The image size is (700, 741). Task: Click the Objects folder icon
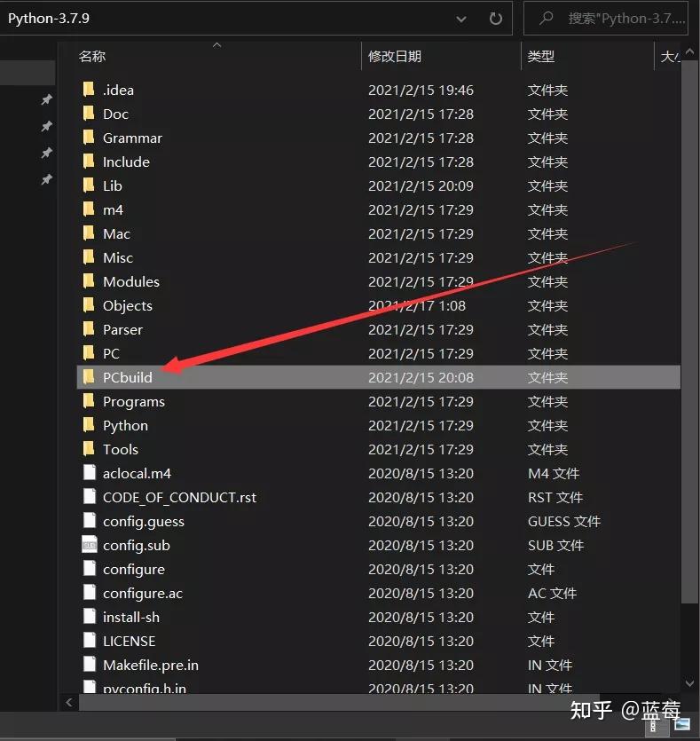click(89, 305)
